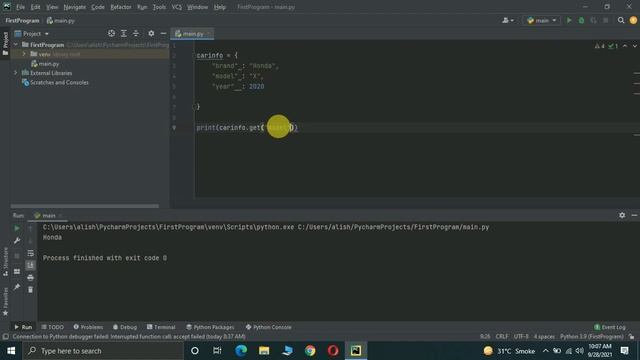The width and height of the screenshot is (640, 360).
Task: Open the Problems tool window
Action: click(x=88, y=327)
